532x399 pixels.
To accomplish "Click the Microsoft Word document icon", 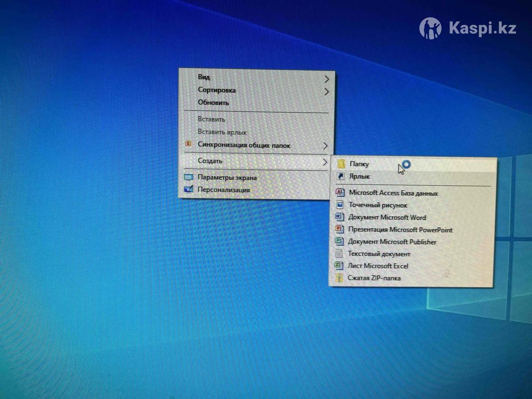I will tap(340, 217).
